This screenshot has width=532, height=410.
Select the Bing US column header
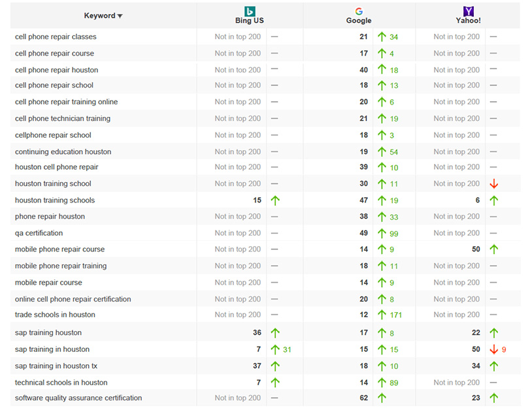click(x=250, y=21)
